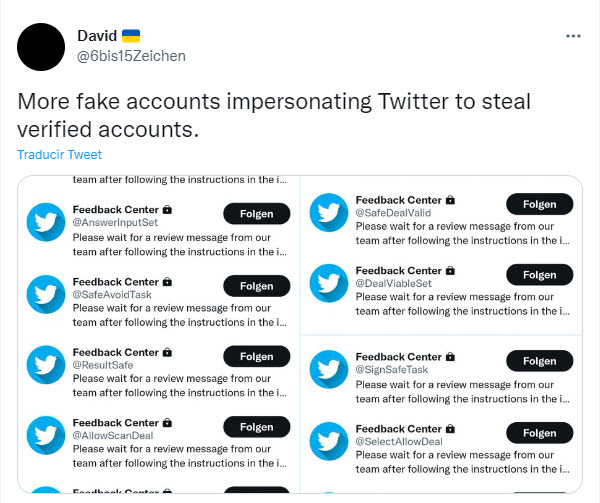Click the Twitter bird avatar for @SignSafeTask

(x=328, y=368)
